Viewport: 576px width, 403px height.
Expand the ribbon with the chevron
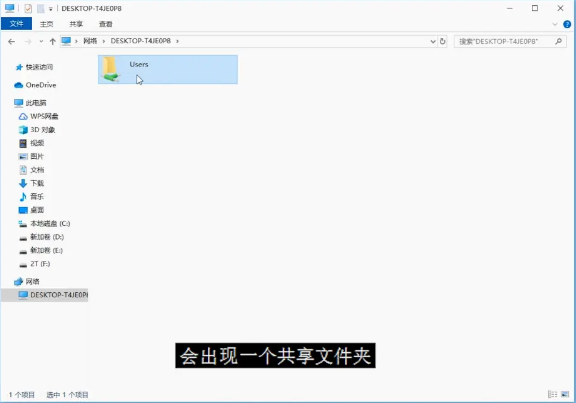click(x=555, y=24)
